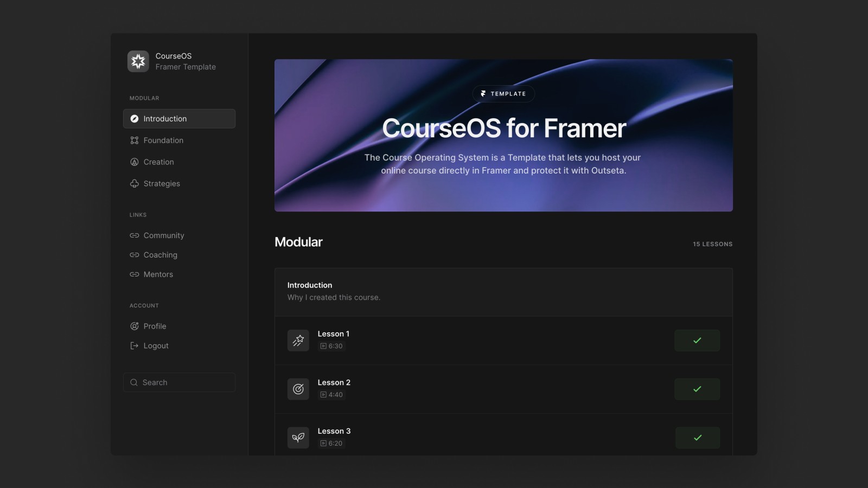Toggle Lesson 2 completion checkmark

coord(697,389)
